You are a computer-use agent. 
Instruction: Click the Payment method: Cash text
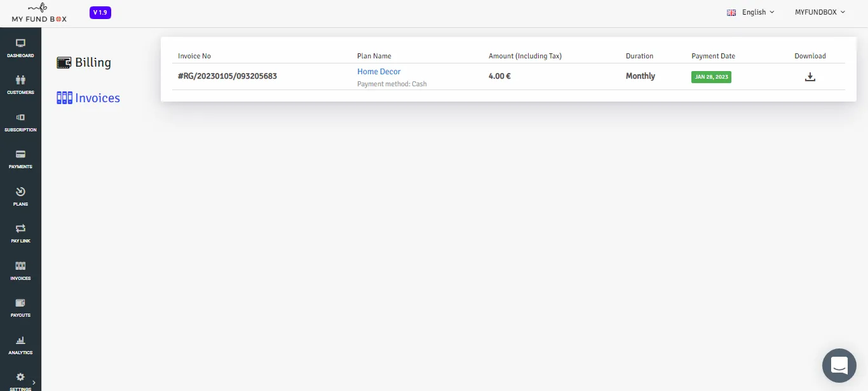click(392, 84)
